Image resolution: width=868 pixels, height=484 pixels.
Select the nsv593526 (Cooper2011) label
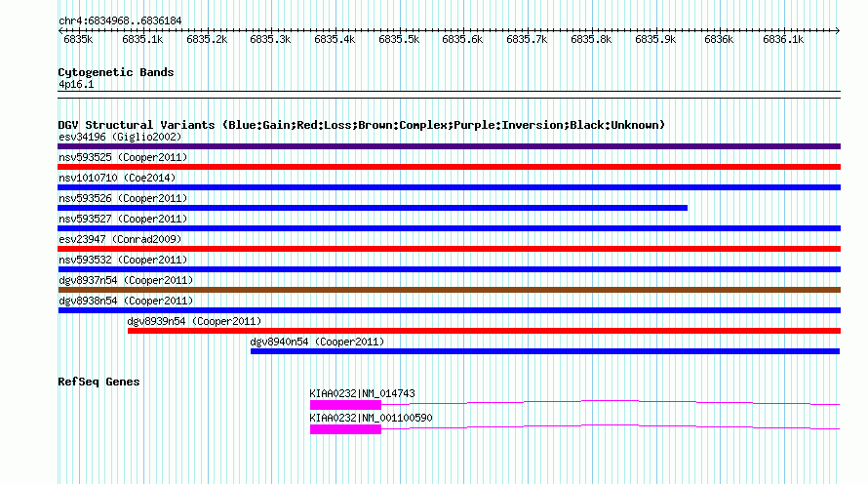coord(123,198)
